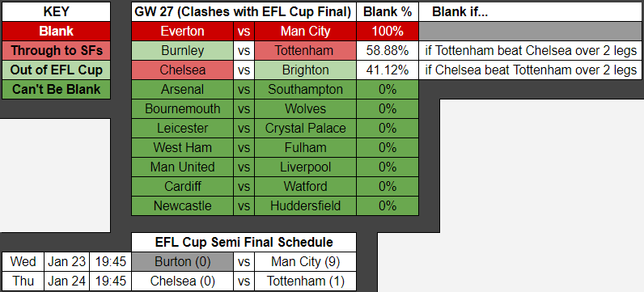
Task: Select the Everton cell in GW 27
Action: point(182,32)
